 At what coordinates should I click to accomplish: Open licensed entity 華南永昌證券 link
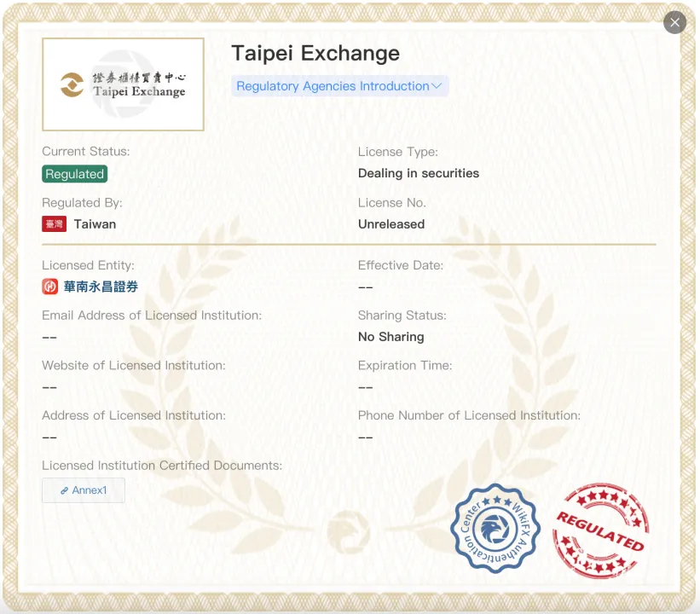pos(101,287)
